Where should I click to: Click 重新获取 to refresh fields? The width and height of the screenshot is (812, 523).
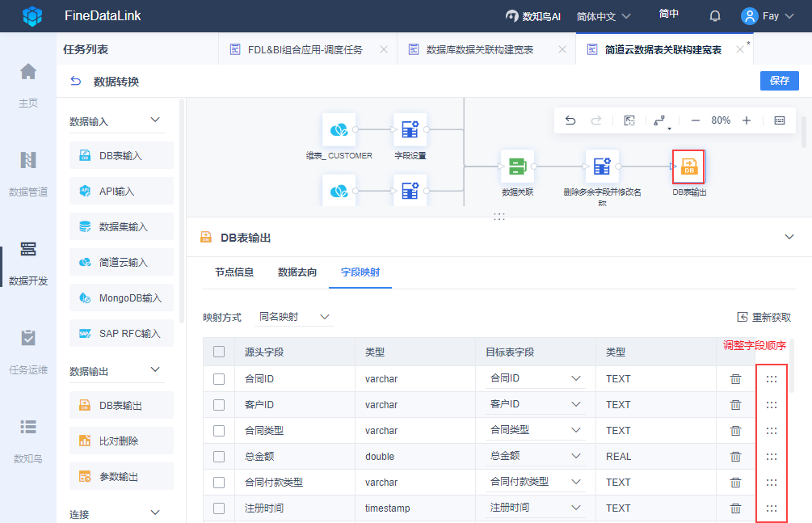click(x=764, y=318)
